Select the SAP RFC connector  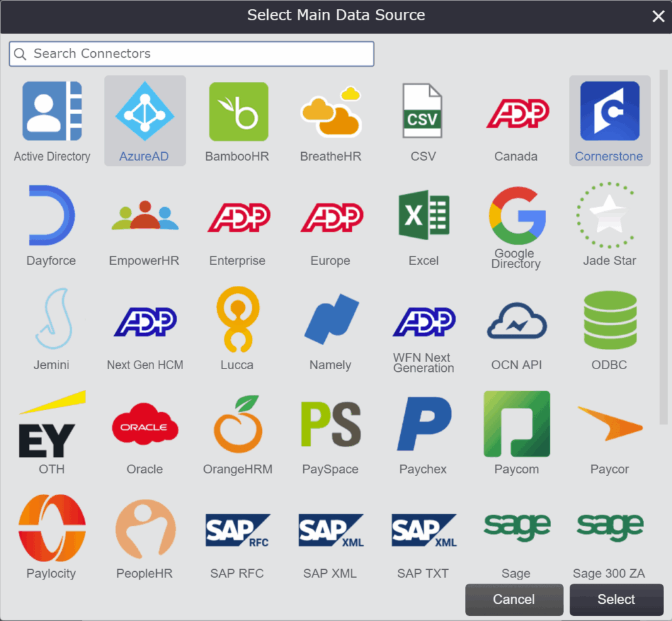pos(238,530)
